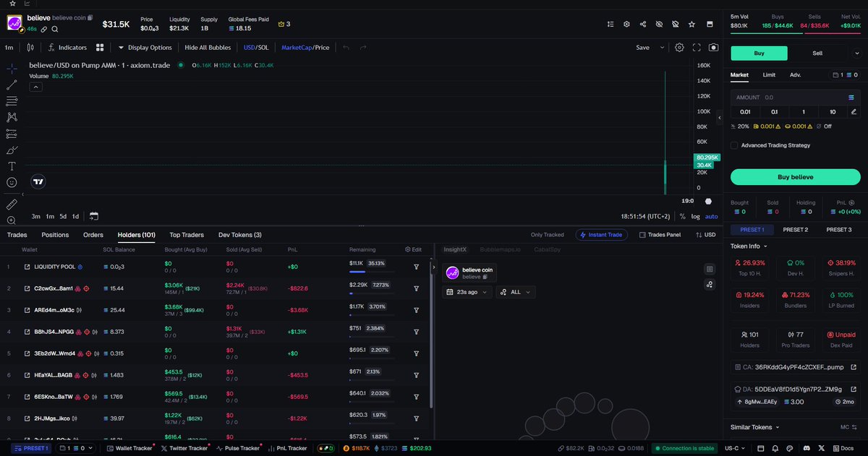Open the ALL filter dropdown in bubble panel
Image resolution: width=868 pixels, height=456 pixels.
(515, 292)
